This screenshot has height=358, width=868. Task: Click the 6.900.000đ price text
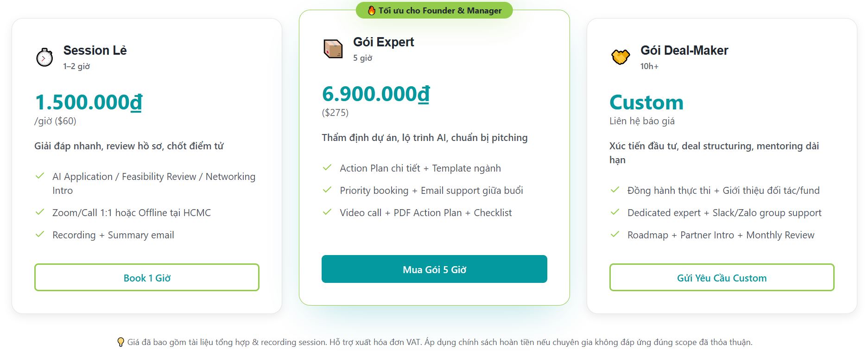[376, 94]
